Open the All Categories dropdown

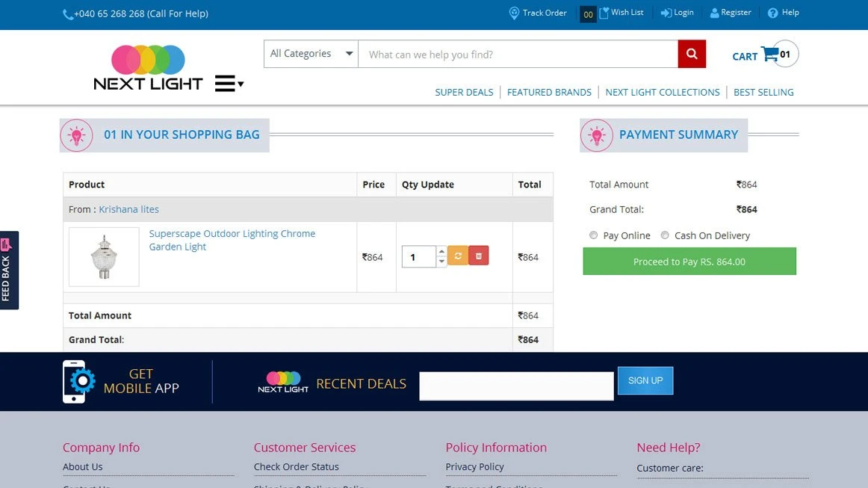coord(311,54)
